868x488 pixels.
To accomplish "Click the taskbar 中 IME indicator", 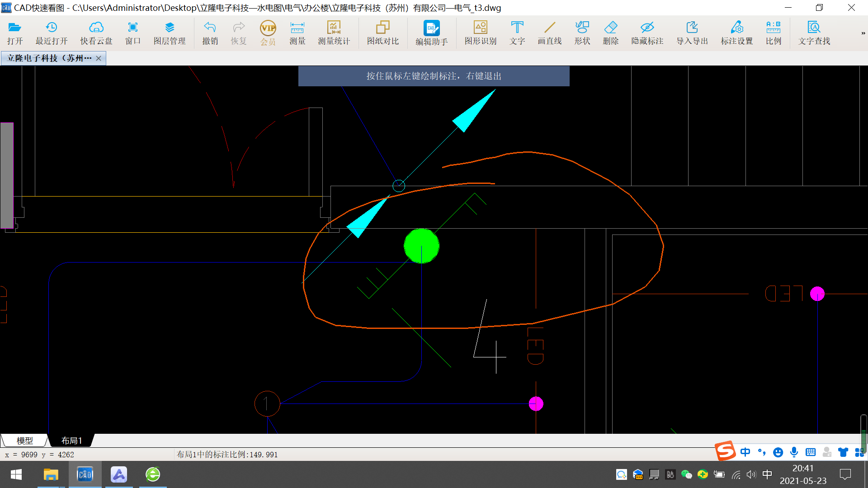I will click(767, 474).
